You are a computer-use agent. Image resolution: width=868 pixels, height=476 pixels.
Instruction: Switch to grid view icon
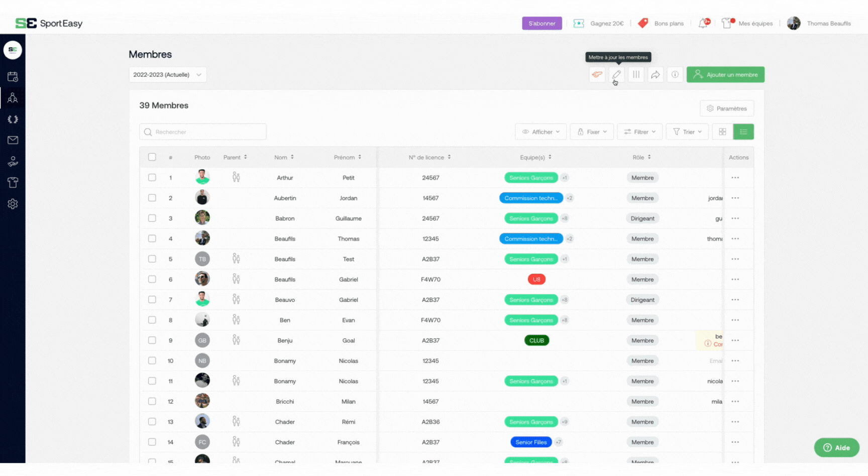722,132
